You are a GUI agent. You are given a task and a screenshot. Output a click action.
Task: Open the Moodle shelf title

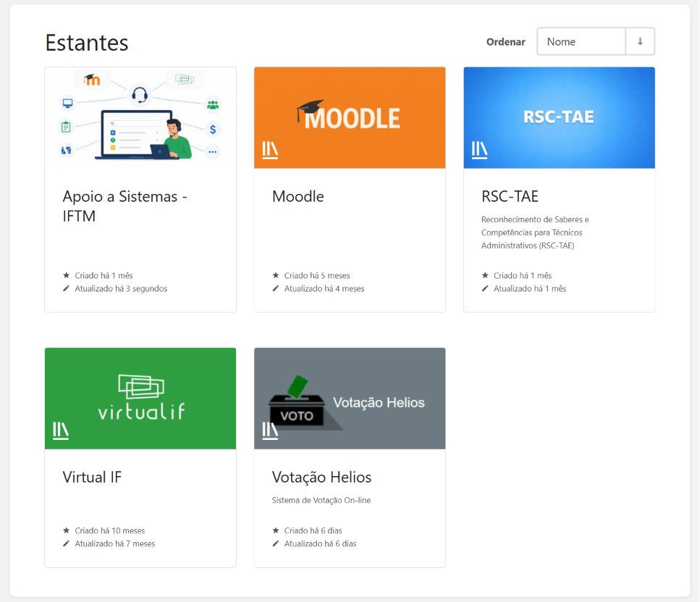click(298, 196)
